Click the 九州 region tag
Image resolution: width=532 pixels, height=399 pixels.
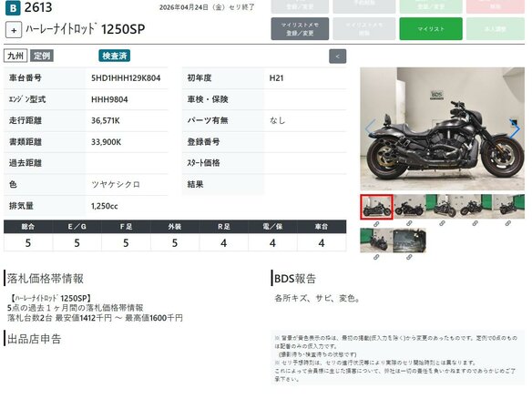15,56
